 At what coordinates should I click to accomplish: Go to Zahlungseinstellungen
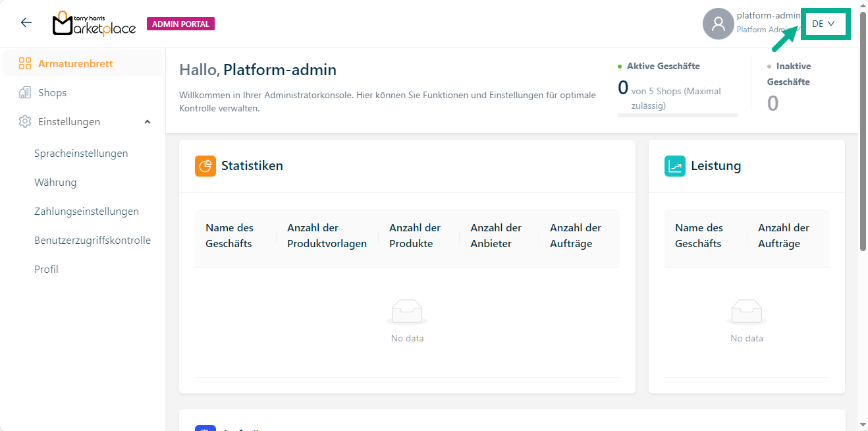click(x=86, y=212)
